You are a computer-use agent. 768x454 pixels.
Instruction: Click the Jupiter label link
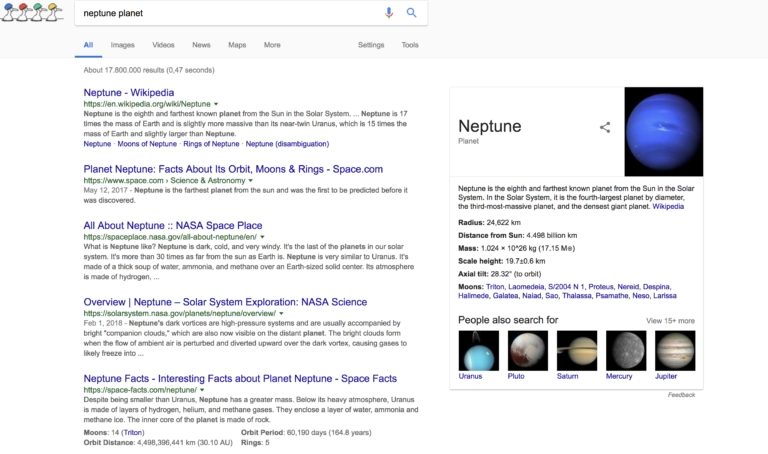666,376
